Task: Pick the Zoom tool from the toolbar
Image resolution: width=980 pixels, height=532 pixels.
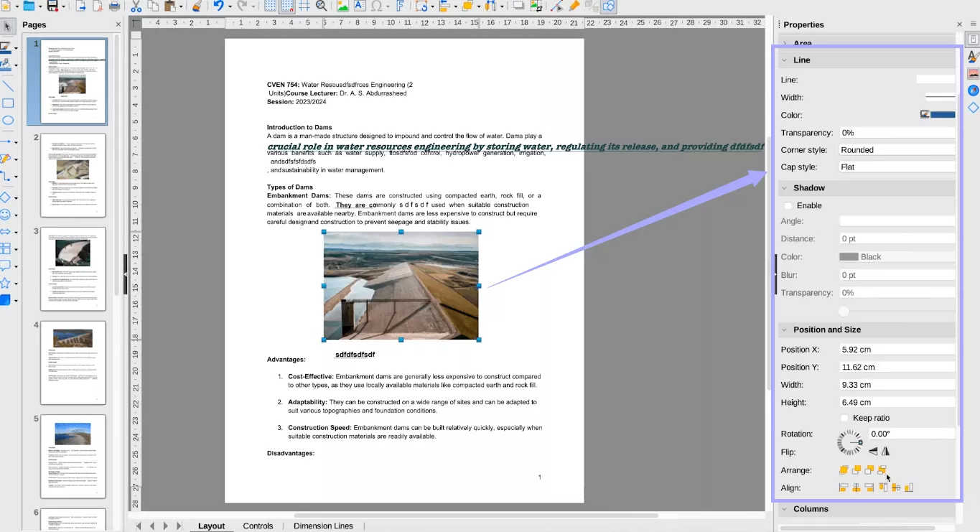Action: (x=320, y=9)
